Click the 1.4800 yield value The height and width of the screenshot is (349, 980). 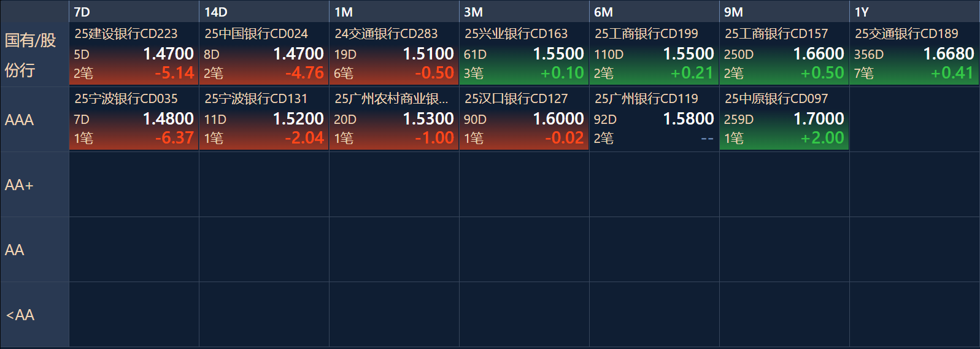(168, 119)
